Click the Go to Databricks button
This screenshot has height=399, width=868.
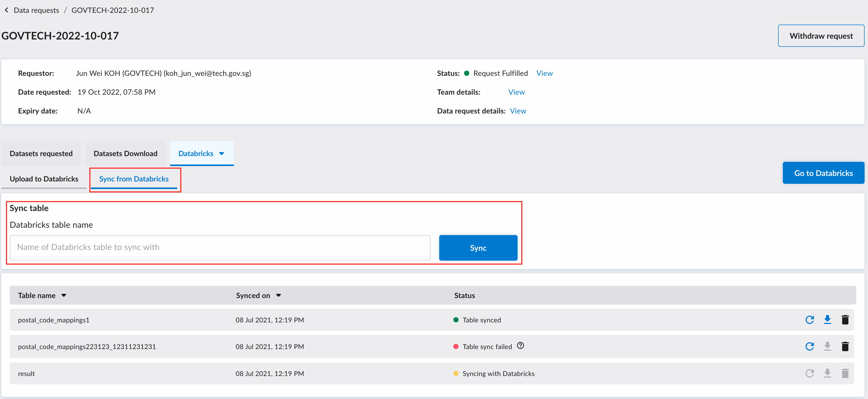(823, 173)
